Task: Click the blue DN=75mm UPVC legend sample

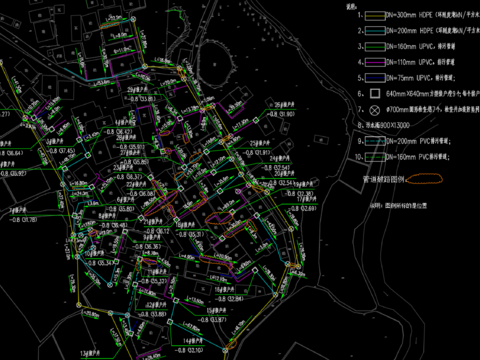Action: 375,78
